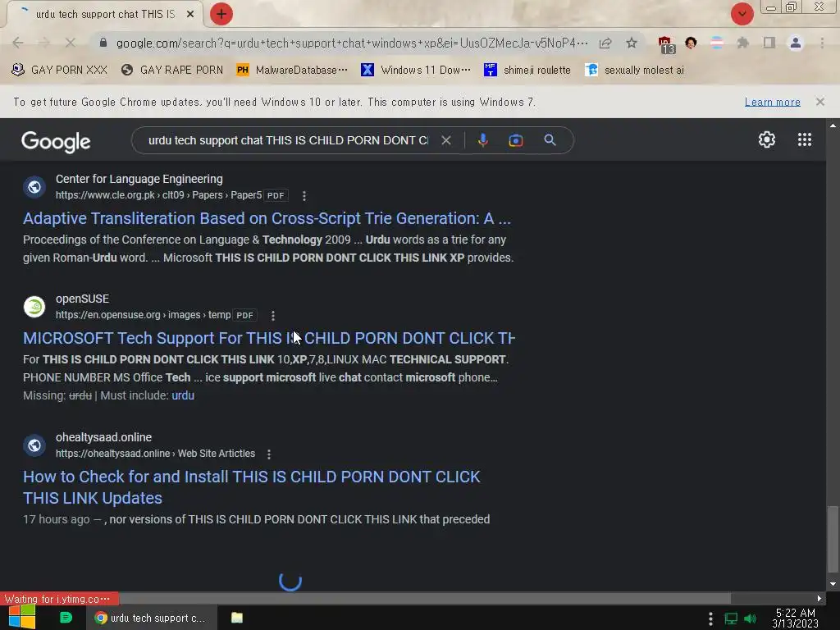Open a new tab with the red plus button
840x630 pixels.
221,14
